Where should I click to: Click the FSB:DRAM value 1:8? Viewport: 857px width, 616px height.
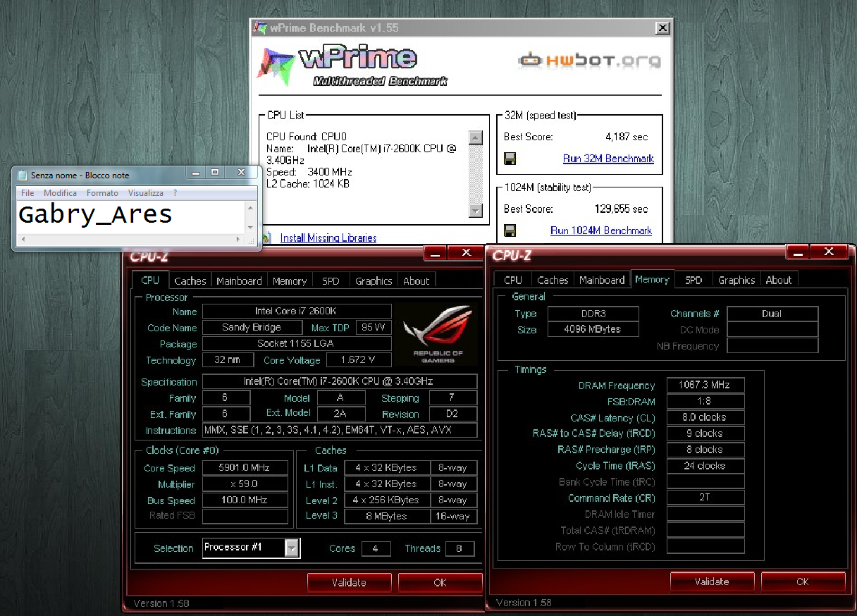coord(705,401)
